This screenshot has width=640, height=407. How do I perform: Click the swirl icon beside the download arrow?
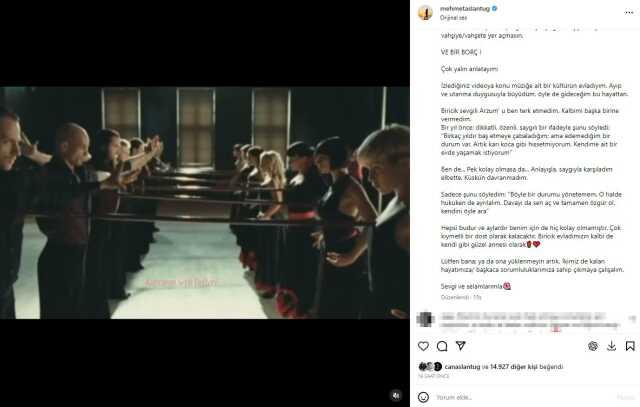coord(593,346)
